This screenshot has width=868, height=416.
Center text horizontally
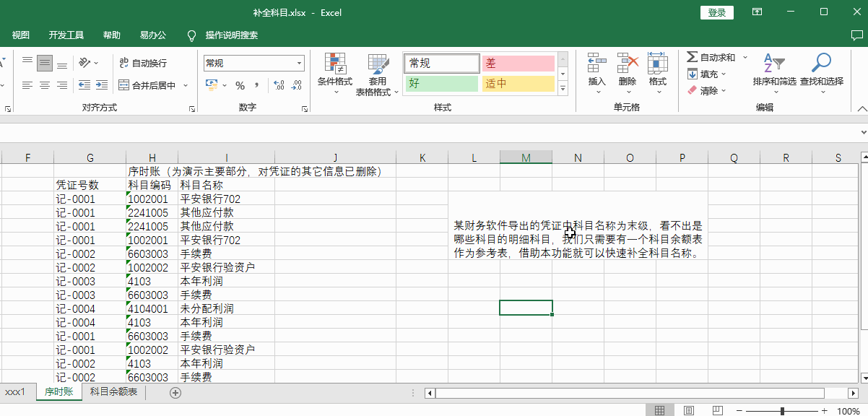[45, 85]
